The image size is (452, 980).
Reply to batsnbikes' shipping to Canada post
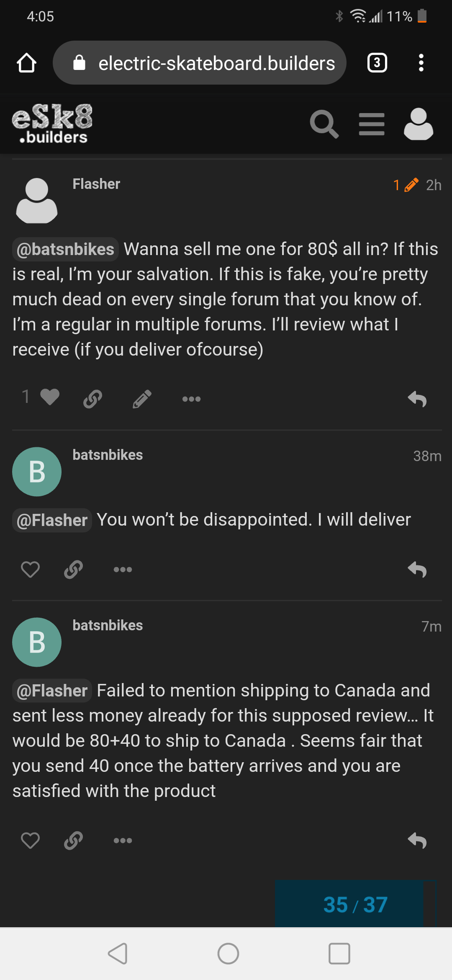417,840
